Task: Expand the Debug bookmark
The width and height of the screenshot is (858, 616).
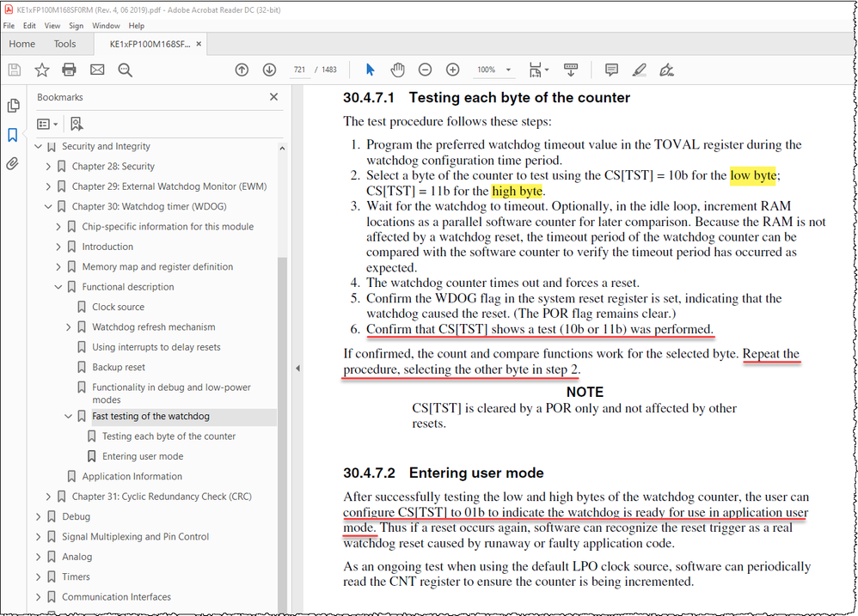Action: [39, 517]
